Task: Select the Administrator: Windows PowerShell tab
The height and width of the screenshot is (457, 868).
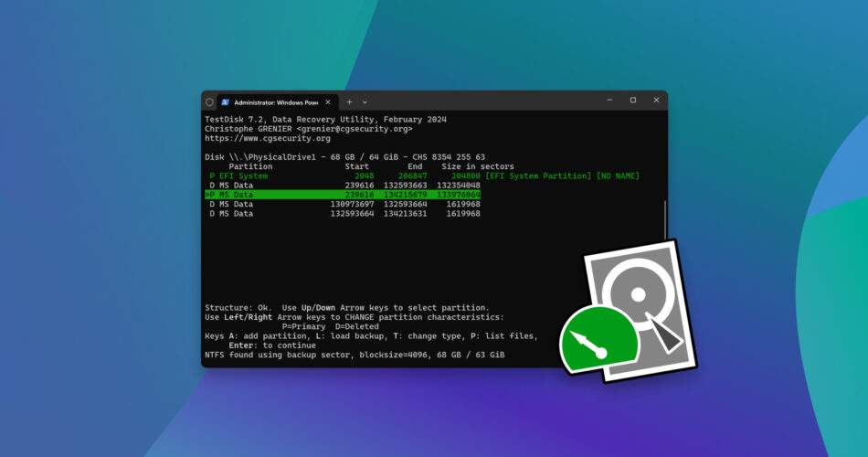Action: click(x=276, y=102)
